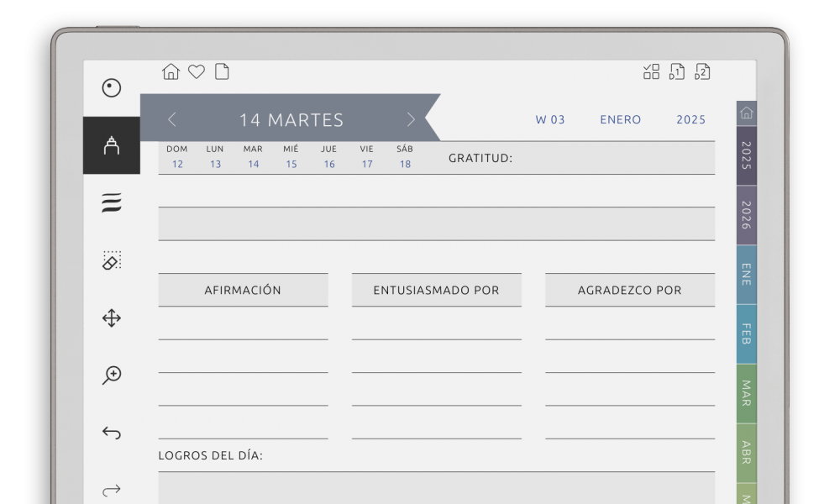This screenshot has width=840, height=504.
Task: Tap the shaded second gratitude line
Action: [437, 224]
